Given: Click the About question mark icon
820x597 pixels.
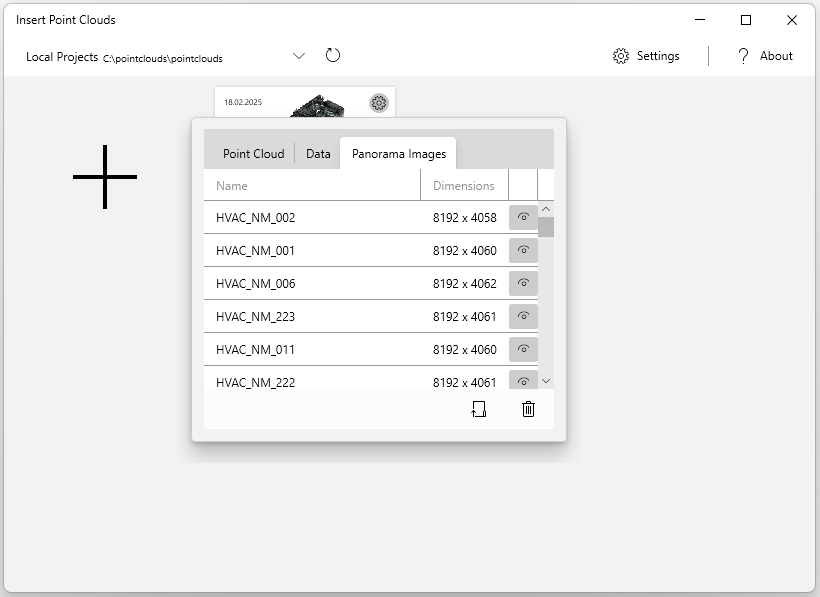Looking at the screenshot, I should [743, 56].
